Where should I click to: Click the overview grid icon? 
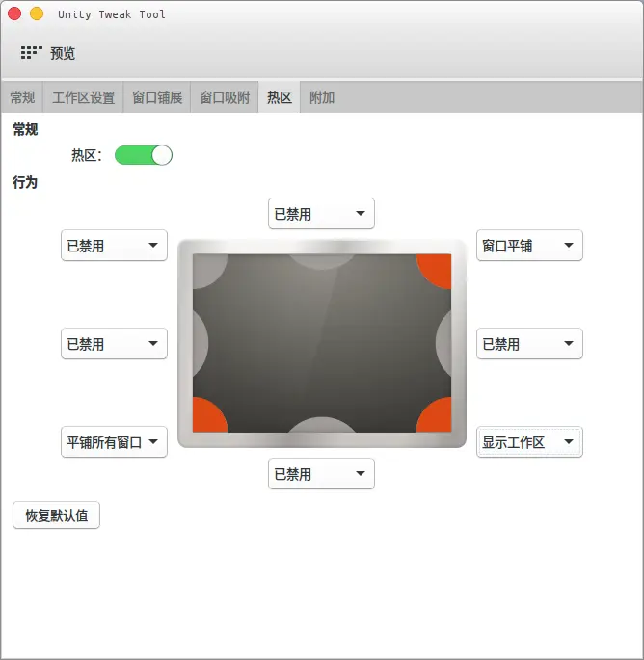[x=32, y=53]
